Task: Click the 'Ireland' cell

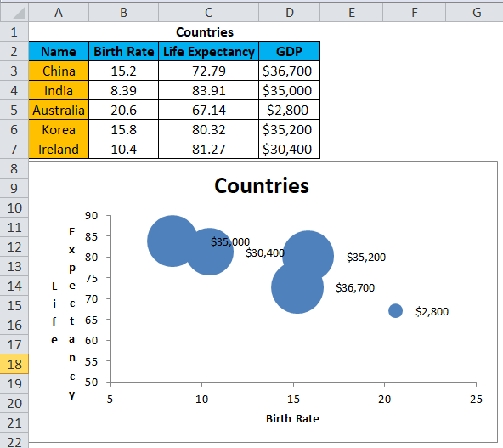Action: 59,150
